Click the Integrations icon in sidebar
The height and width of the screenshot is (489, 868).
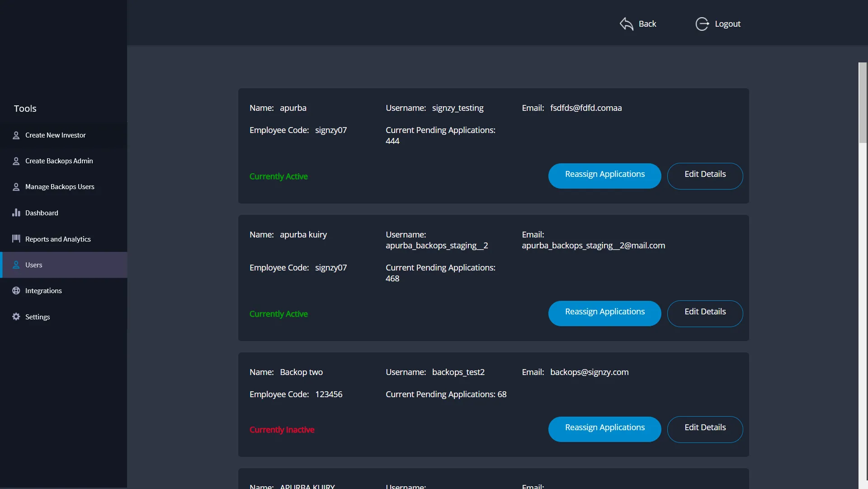[x=16, y=291]
